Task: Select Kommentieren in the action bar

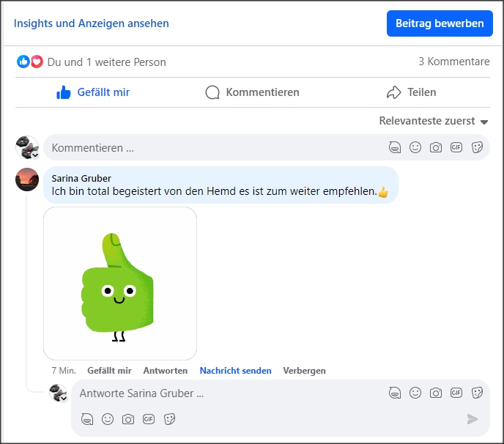Action: click(x=252, y=92)
